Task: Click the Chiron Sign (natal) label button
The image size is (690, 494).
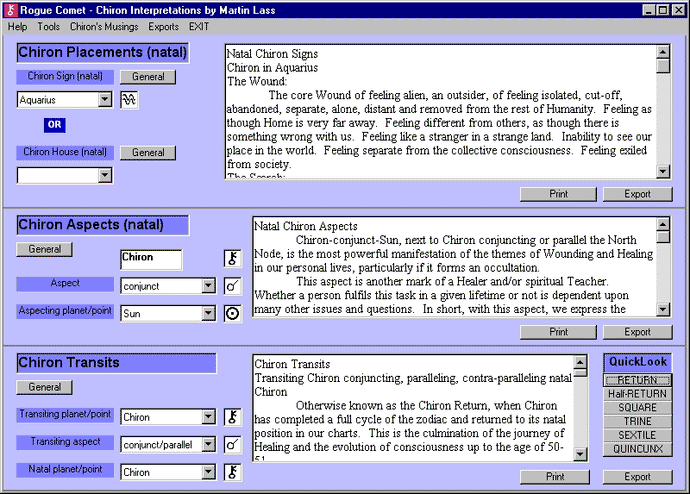Action: click(x=65, y=77)
